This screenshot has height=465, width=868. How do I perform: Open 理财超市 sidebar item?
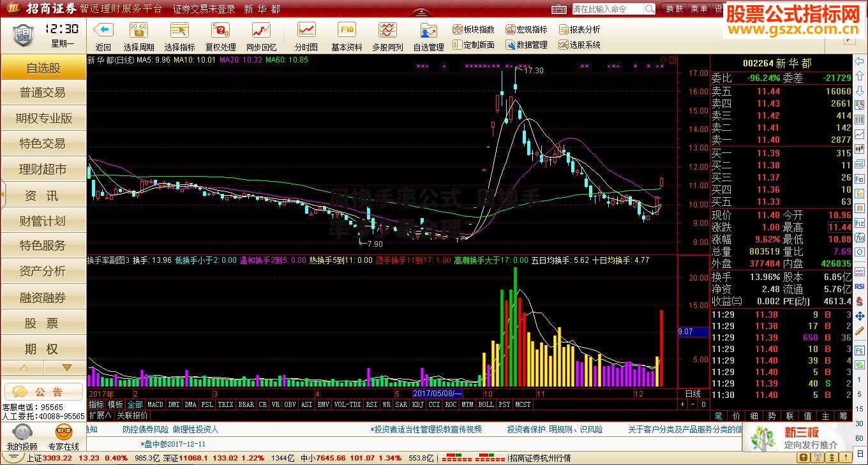click(43, 169)
